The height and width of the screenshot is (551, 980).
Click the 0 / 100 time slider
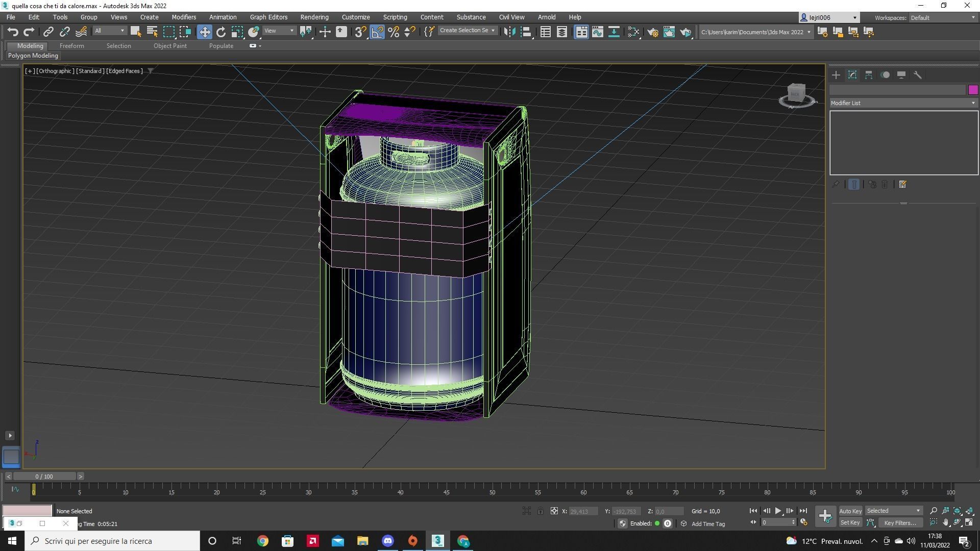(x=44, y=477)
